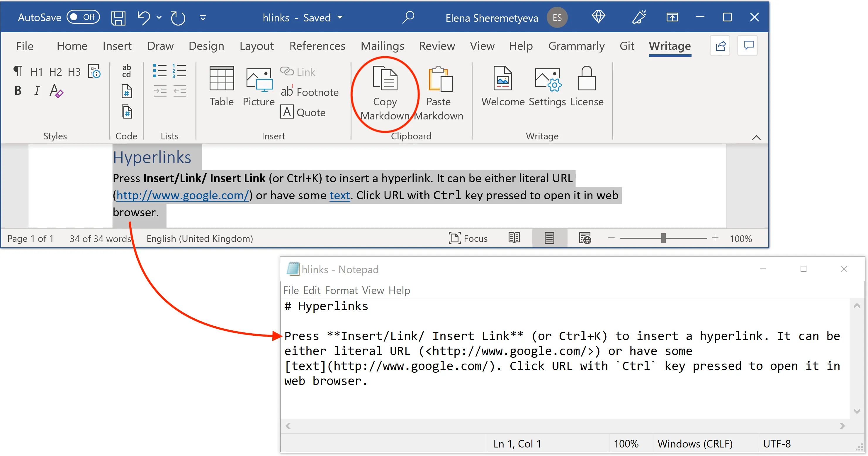Open Notepad's Format menu
Image resolution: width=868 pixels, height=456 pixels.
pos(341,290)
